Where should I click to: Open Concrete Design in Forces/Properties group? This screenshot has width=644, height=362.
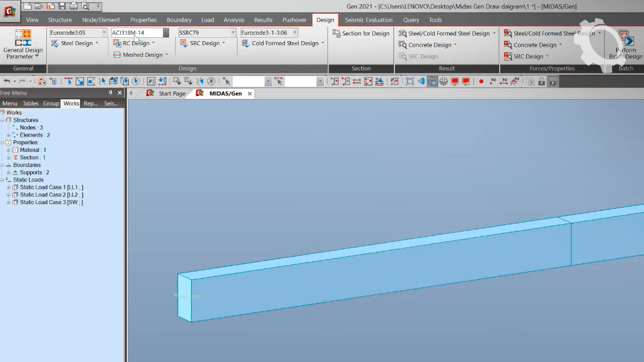[x=533, y=45]
